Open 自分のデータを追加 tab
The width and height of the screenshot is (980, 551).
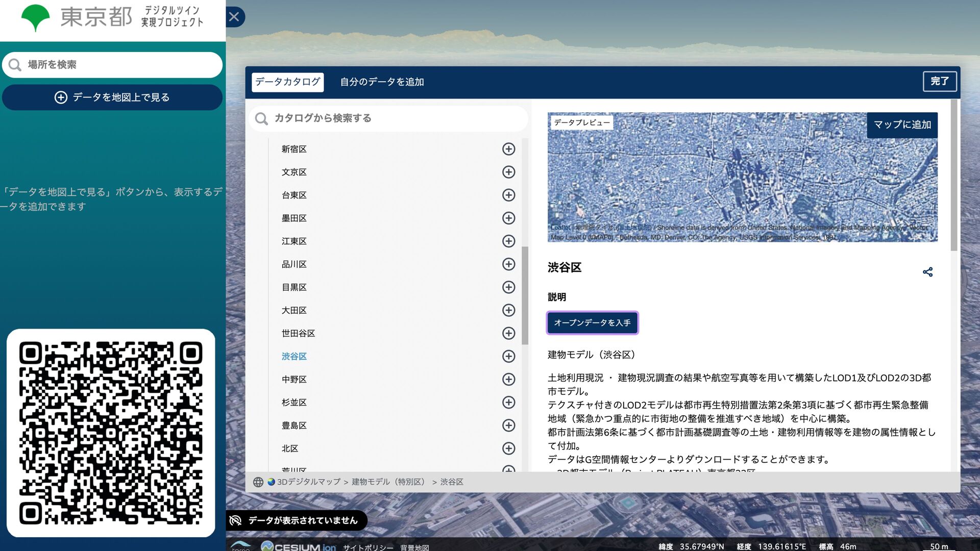[382, 82]
